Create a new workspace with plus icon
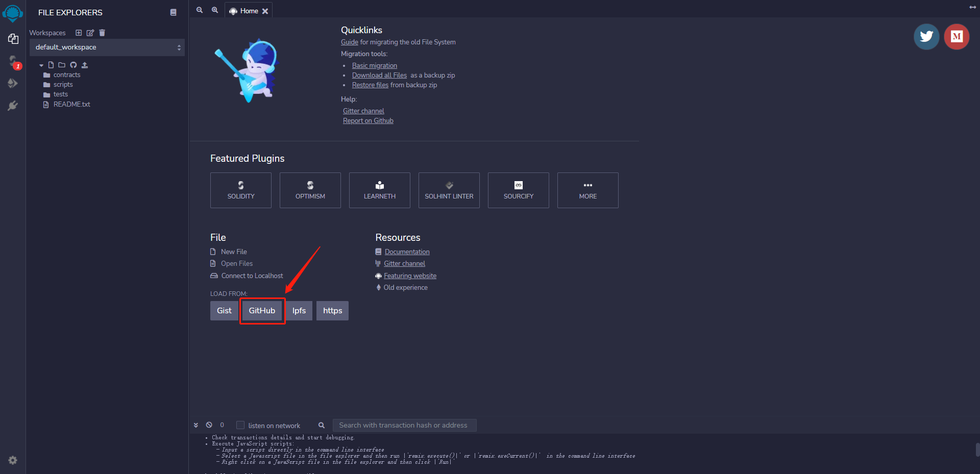The height and width of the screenshot is (474, 980). [x=79, y=33]
